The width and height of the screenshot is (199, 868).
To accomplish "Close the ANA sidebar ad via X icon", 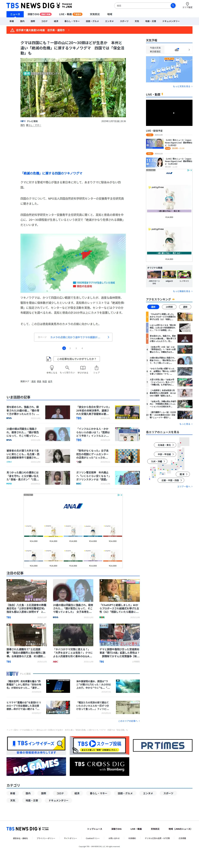I will (191, 170).
